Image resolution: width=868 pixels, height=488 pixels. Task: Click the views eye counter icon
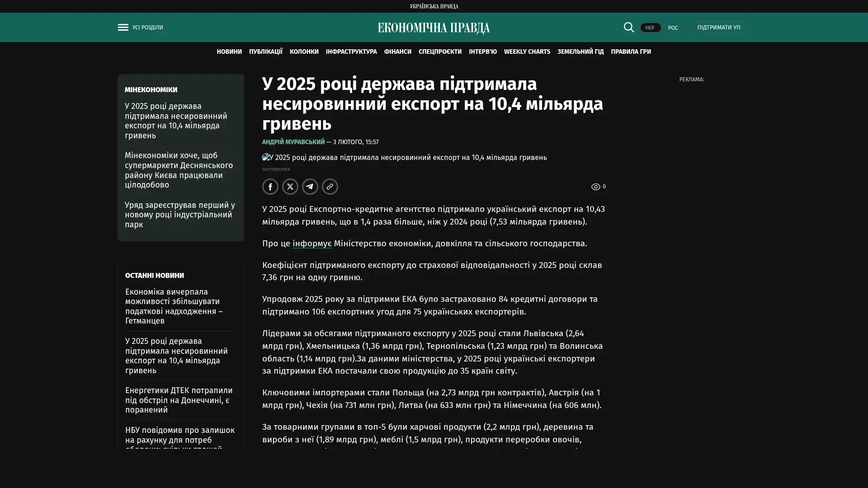pos(596,187)
